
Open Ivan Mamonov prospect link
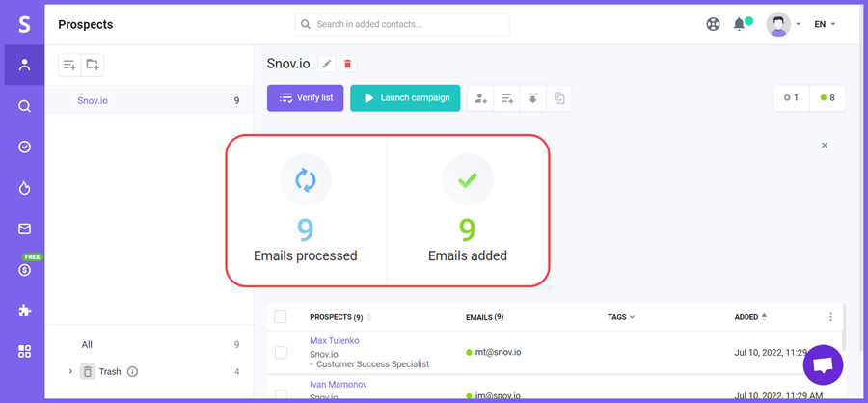click(339, 384)
